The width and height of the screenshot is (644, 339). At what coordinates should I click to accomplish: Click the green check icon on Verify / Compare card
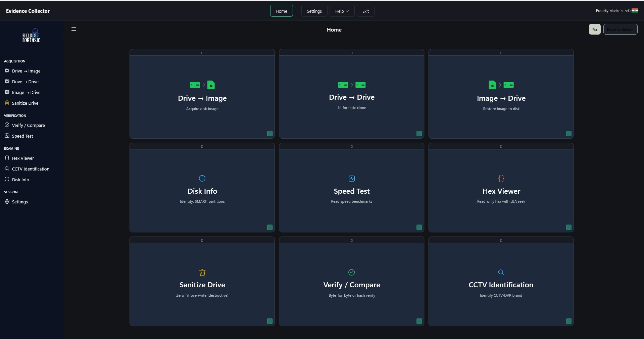pos(352,272)
